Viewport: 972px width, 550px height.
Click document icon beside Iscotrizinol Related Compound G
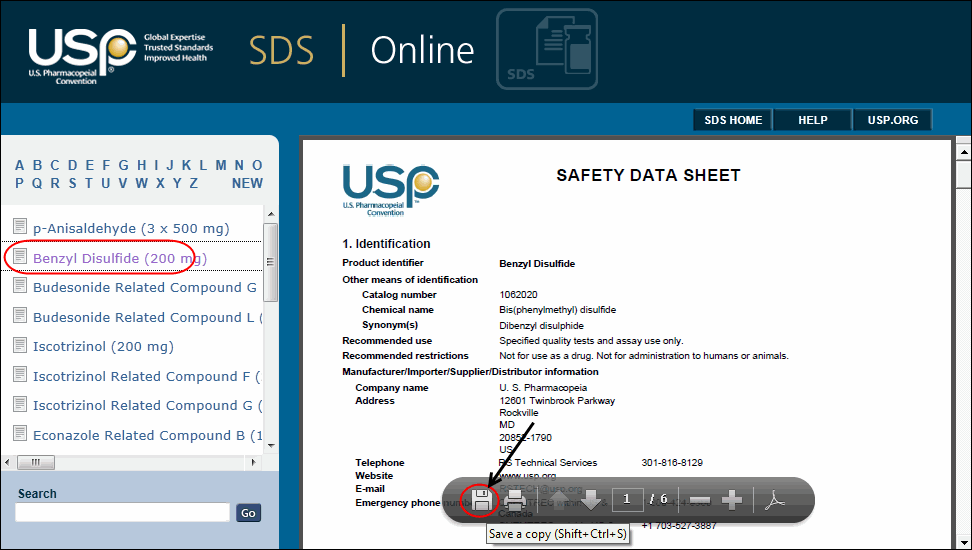(x=20, y=404)
